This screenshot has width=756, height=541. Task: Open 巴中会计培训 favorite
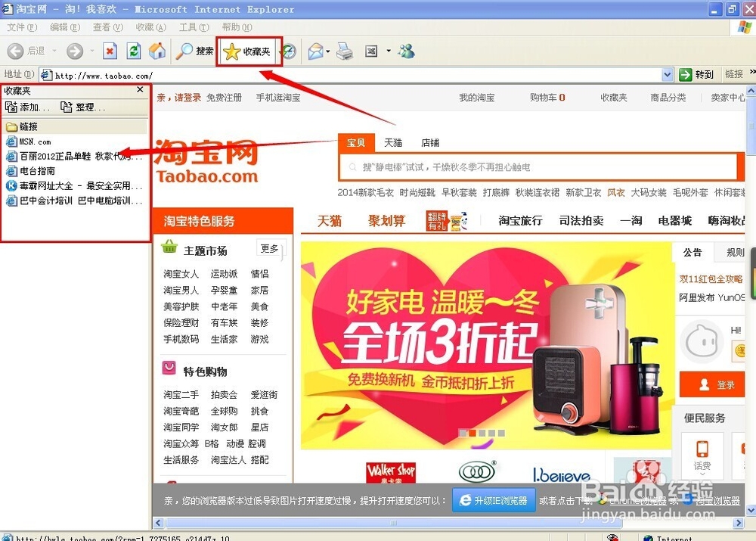[x=74, y=201]
